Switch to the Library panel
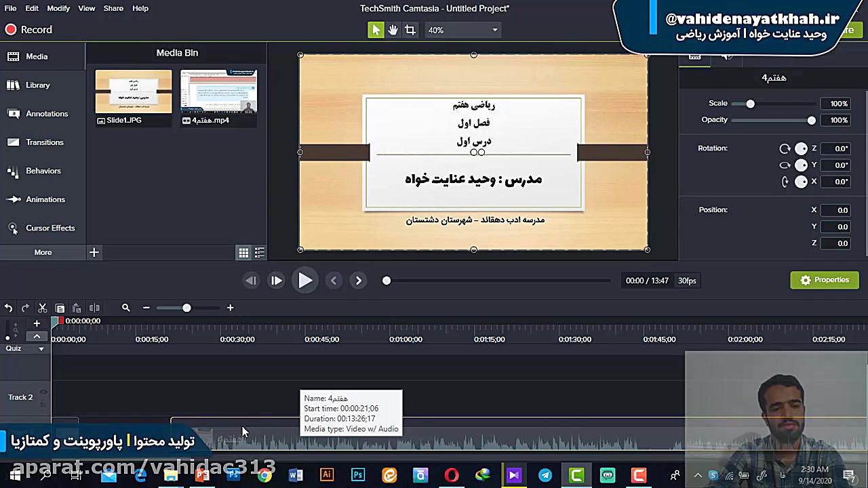 pos(37,85)
